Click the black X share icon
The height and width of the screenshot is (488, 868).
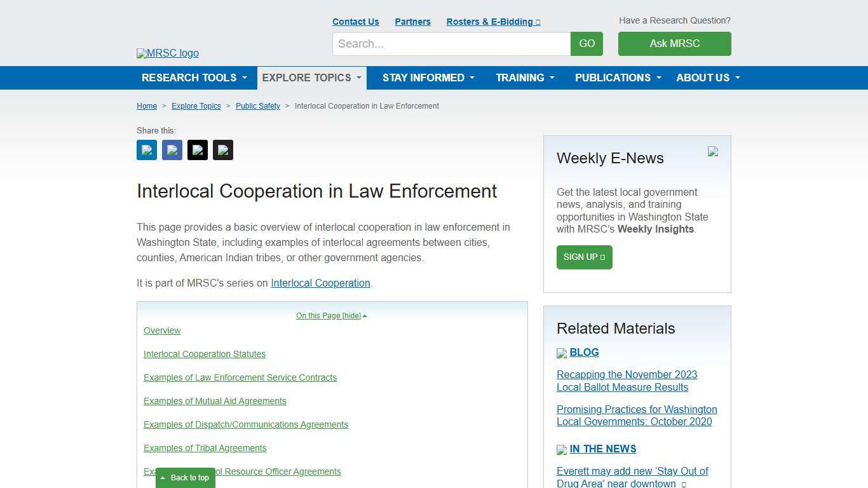tap(198, 150)
